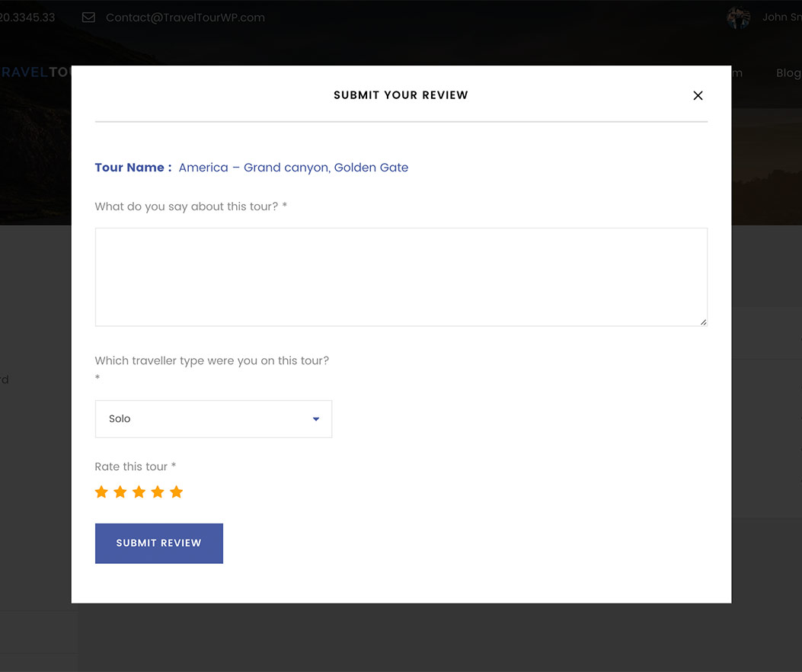802x672 pixels.
Task: Rate the tour one star
Action: [101, 492]
